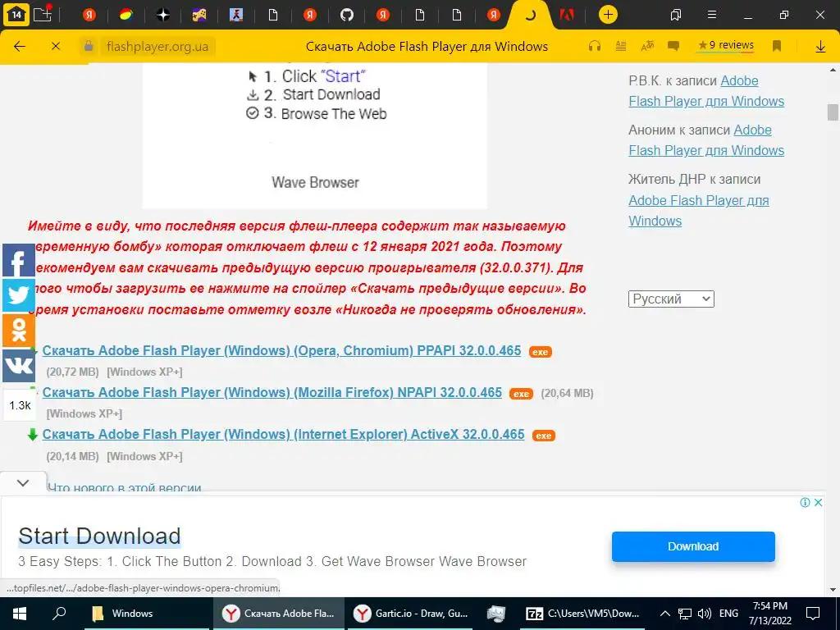Image resolution: width=840 pixels, height=630 pixels.
Task: Open the notification center icon
Action: coord(813,614)
